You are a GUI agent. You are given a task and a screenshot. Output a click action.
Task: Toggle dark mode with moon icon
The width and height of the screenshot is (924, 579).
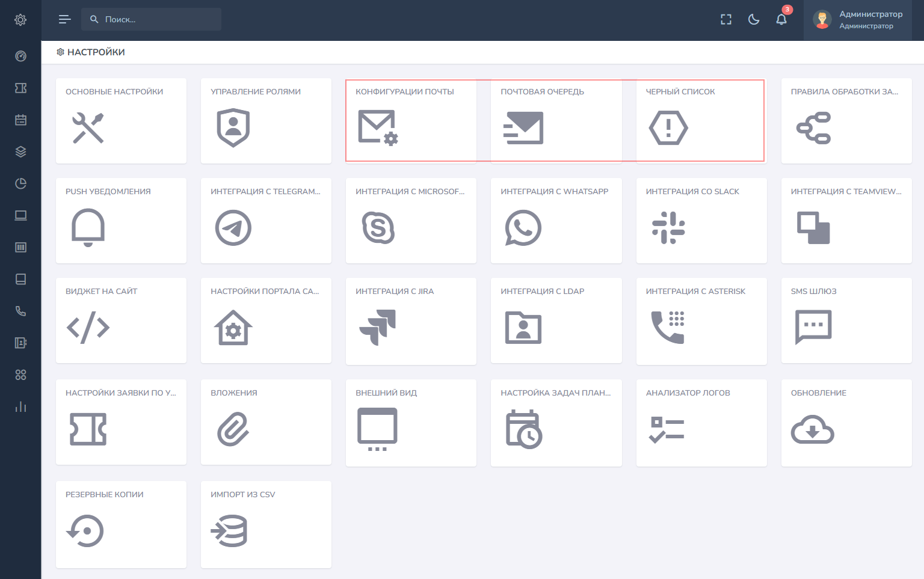(x=753, y=20)
